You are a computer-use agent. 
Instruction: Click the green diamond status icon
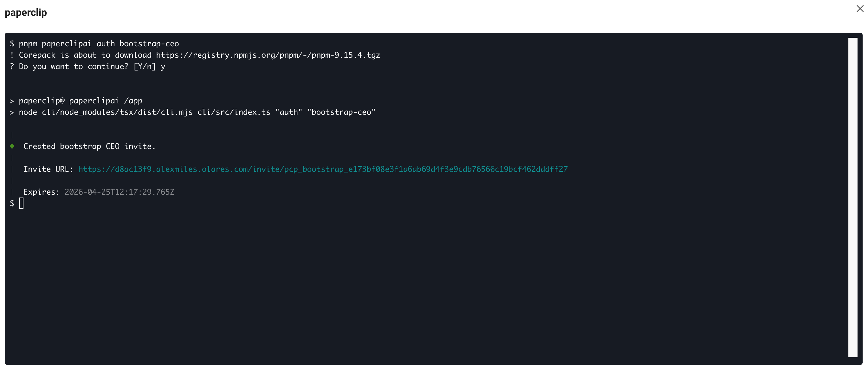tap(12, 146)
